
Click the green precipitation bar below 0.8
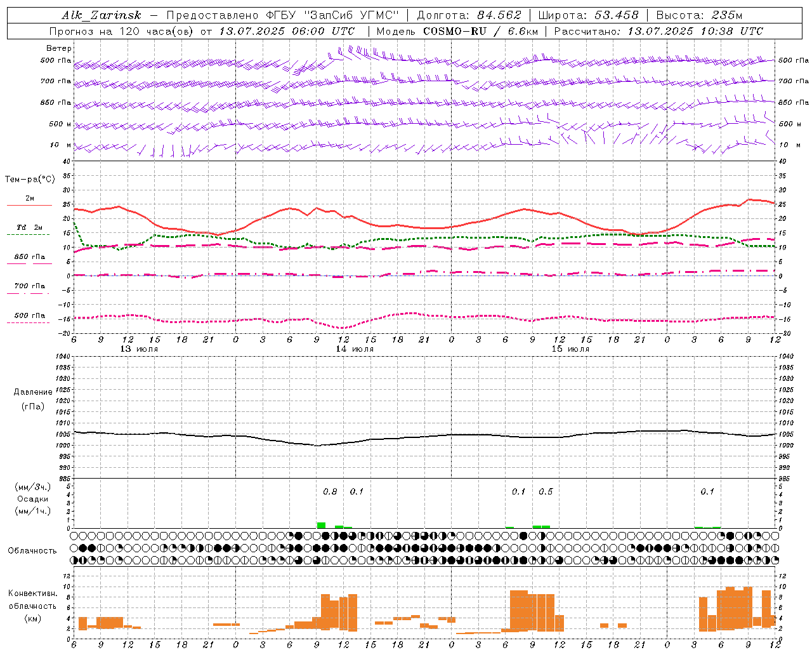coord(321,525)
